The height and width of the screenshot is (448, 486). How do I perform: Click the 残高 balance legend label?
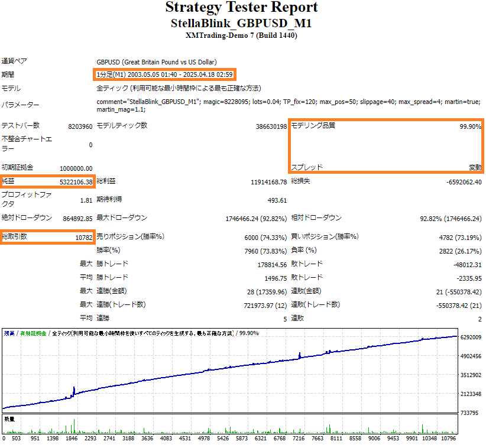point(9,333)
